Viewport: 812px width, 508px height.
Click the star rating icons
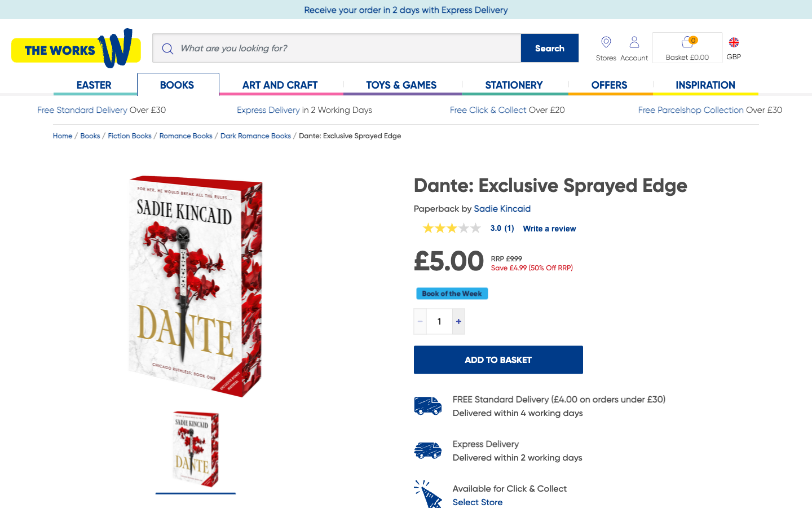tap(452, 228)
